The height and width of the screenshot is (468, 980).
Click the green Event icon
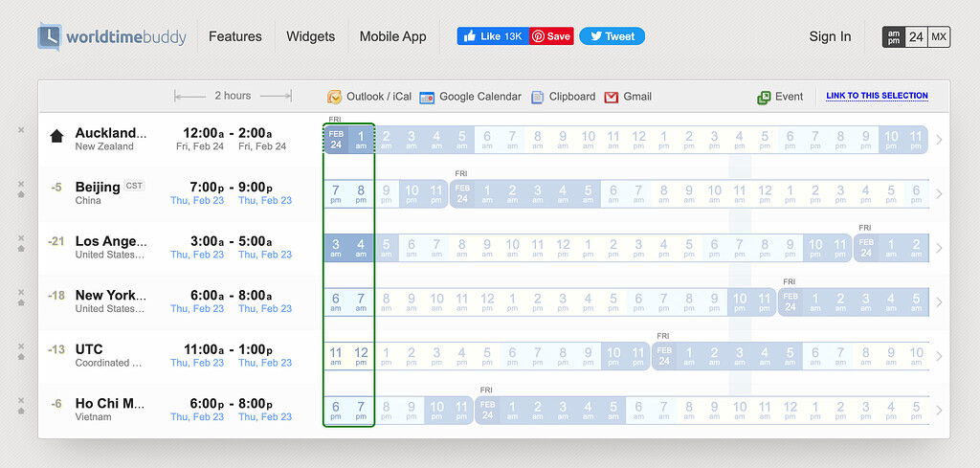pyautogui.click(x=764, y=97)
